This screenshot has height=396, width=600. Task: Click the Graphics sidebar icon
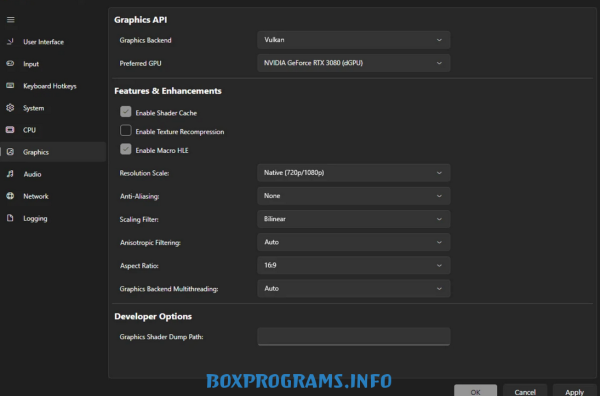[10, 152]
